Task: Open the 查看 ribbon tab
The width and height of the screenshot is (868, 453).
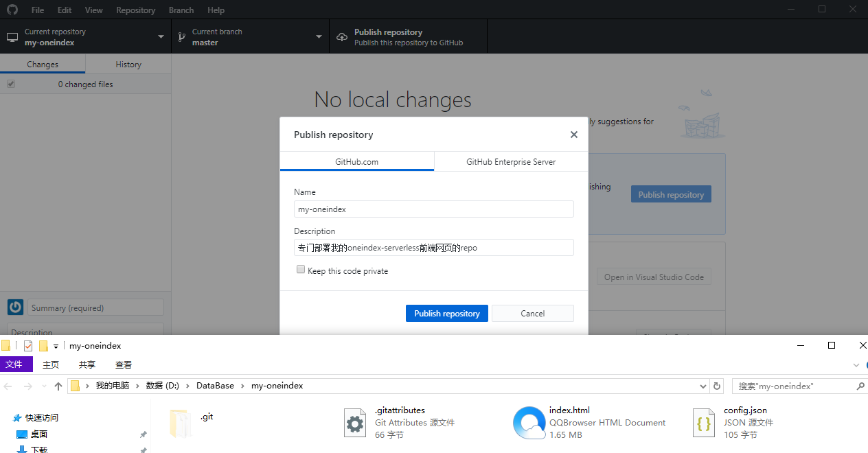Action: point(123,364)
